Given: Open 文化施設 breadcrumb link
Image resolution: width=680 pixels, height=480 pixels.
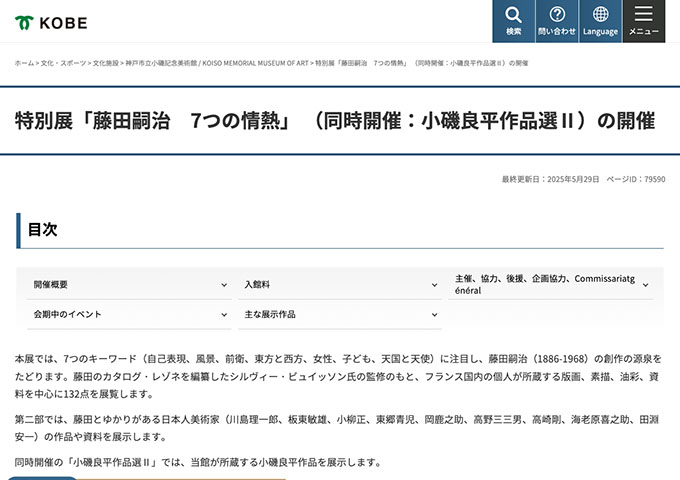Looking at the screenshot, I should click(x=106, y=63).
